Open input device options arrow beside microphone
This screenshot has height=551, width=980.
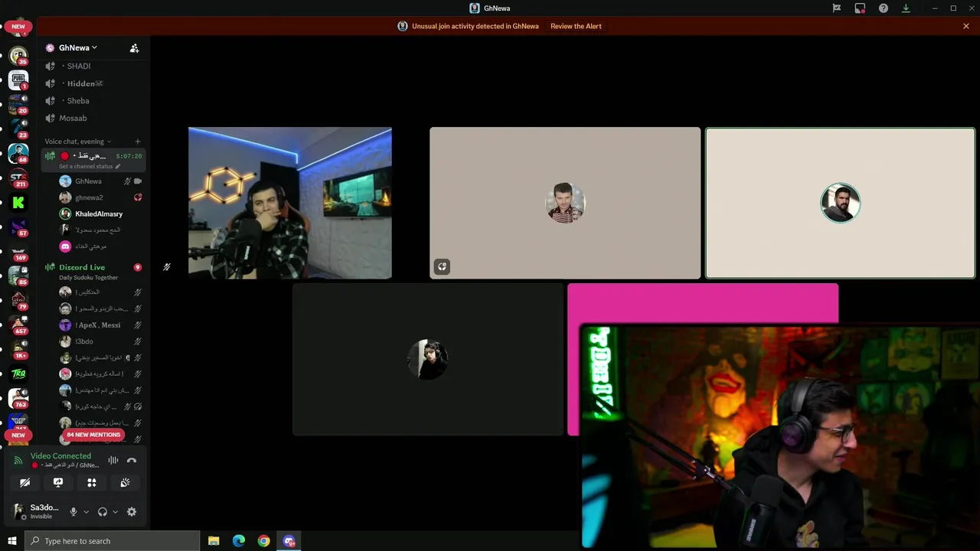coord(86,512)
